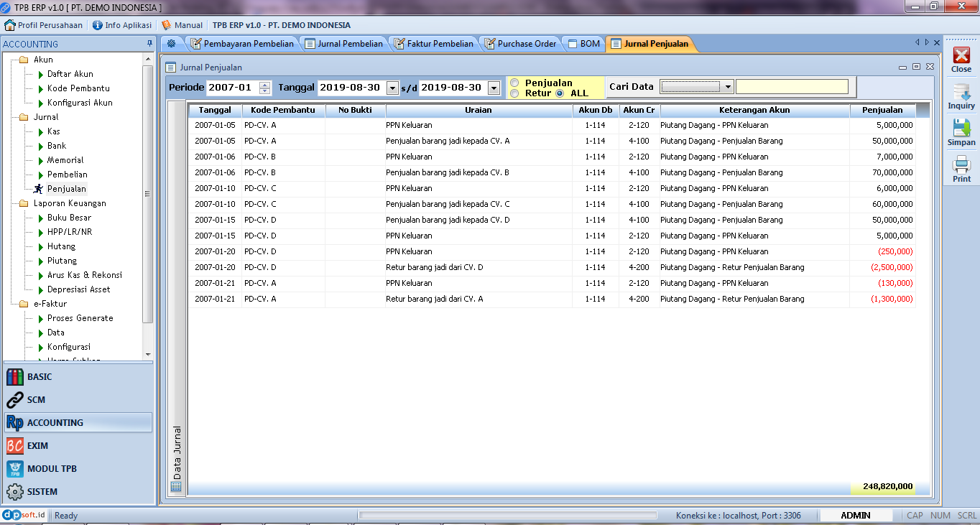The image size is (980, 525).
Task: Open the EXIM module
Action: coord(37,445)
